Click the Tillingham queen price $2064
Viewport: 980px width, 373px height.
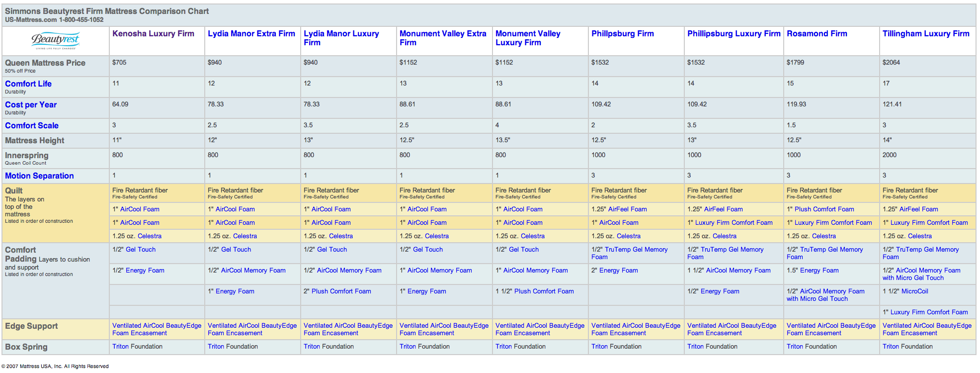[x=891, y=63]
